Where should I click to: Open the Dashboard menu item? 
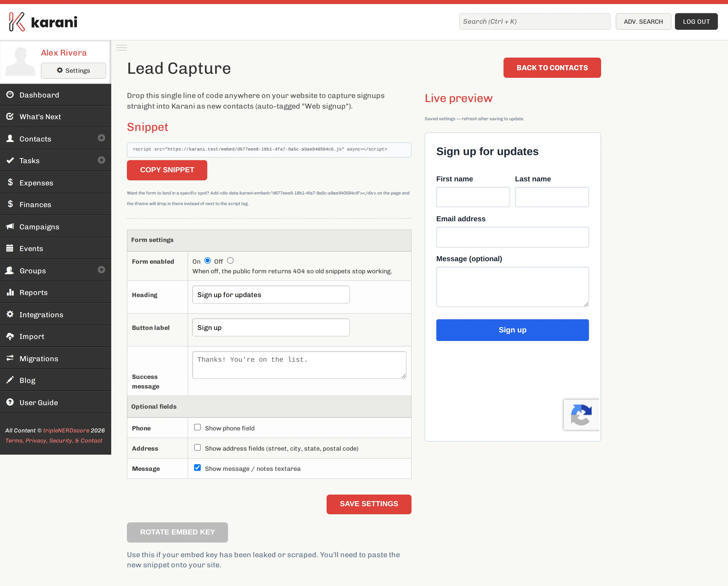(55, 95)
